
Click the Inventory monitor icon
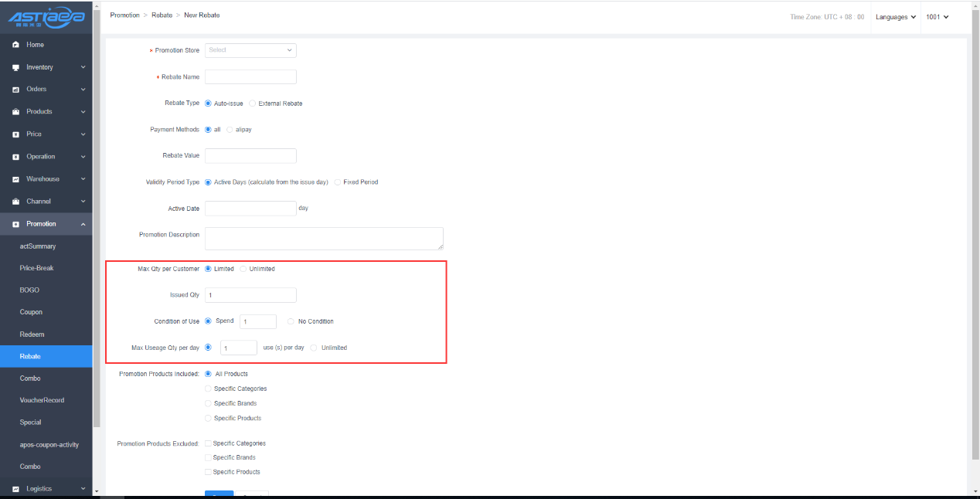[x=15, y=67]
